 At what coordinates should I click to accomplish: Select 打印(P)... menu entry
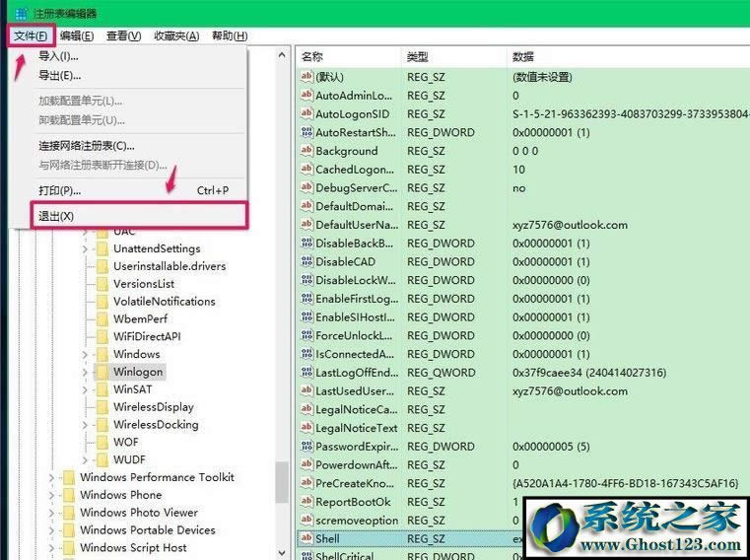coord(60,190)
